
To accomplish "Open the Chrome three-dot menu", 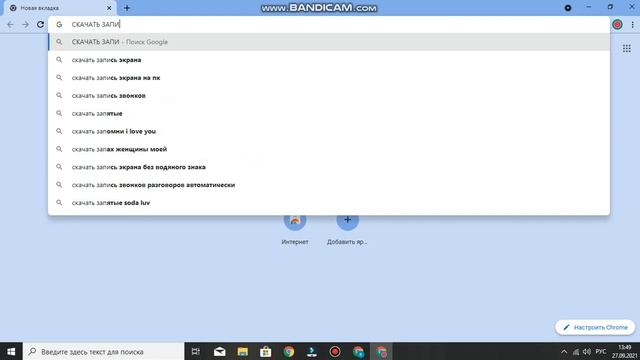I will pyautogui.click(x=633, y=24).
